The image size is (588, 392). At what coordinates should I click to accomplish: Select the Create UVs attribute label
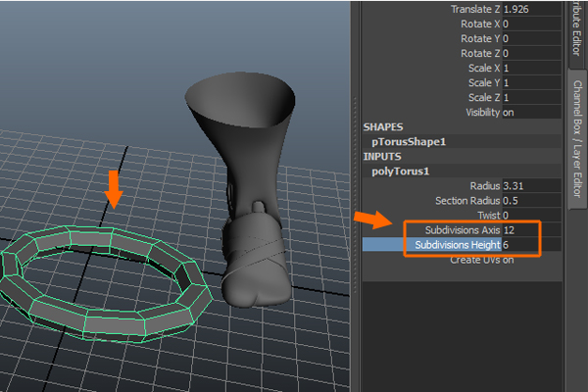click(475, 260)
